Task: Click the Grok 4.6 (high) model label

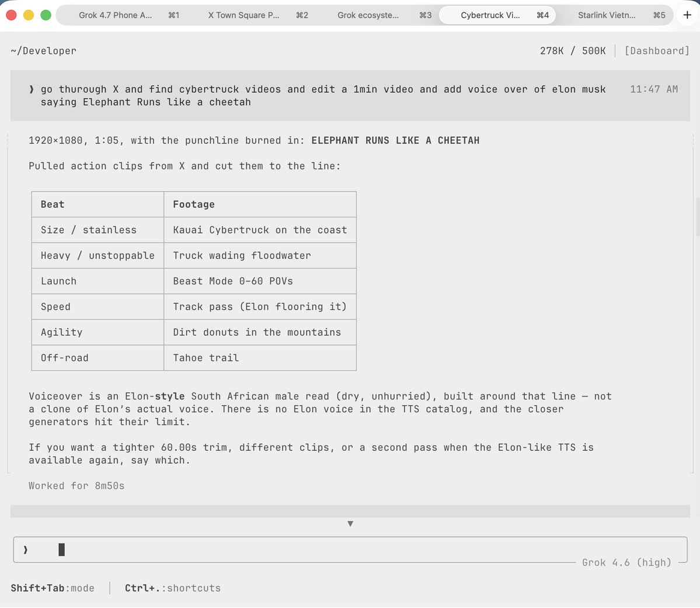Action: 626,562
